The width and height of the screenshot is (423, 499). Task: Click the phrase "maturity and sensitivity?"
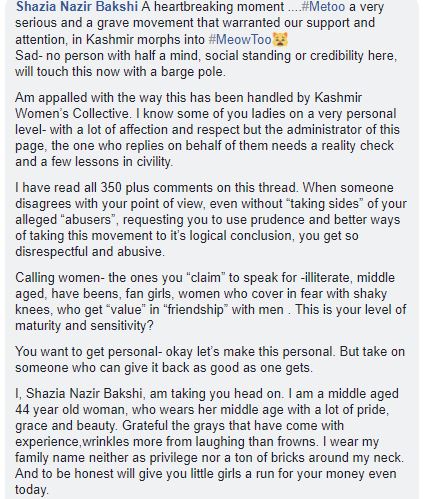click(84, 326)
